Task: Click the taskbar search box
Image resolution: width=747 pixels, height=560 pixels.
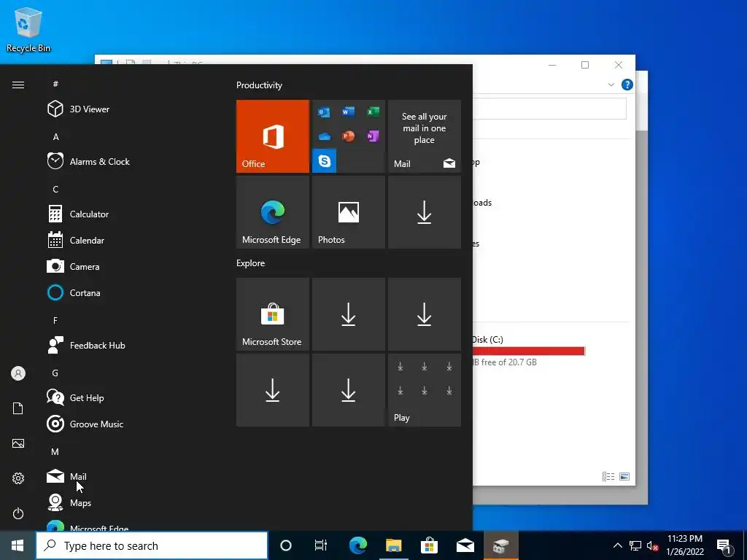Action: (152, 545)
